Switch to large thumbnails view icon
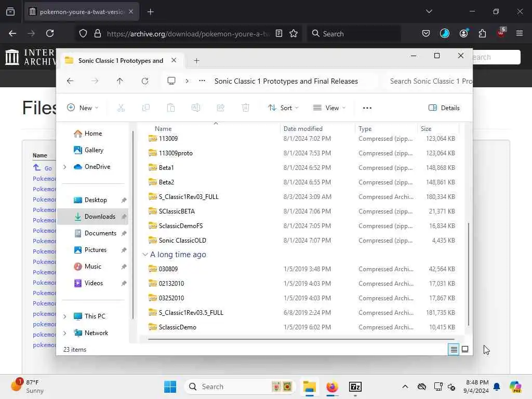The width and height of the screenshot is (532, 399). point(465,349)
